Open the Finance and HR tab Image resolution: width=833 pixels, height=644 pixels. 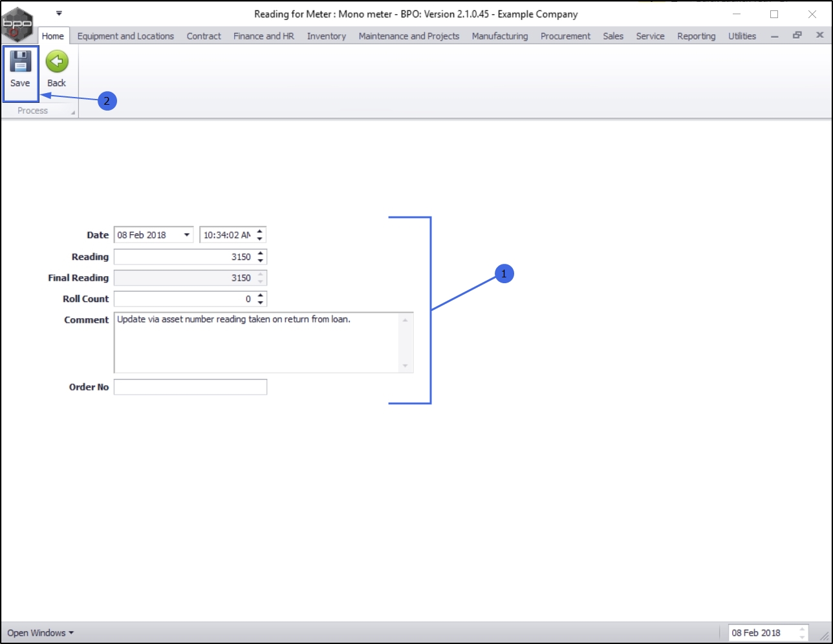264,36
